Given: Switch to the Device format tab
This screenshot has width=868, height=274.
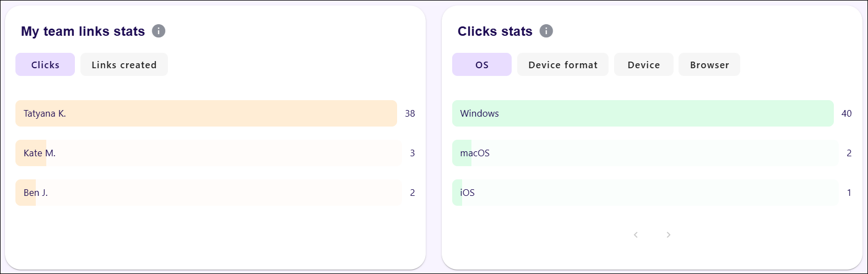Looking at the screenshot, I should (562, 65).
